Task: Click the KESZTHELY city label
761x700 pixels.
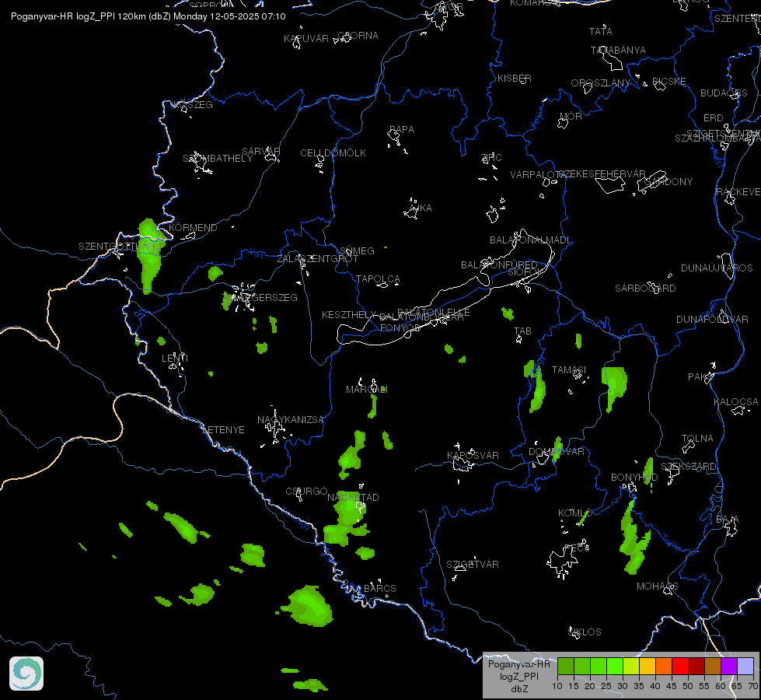Action: [x=349, y=315]
